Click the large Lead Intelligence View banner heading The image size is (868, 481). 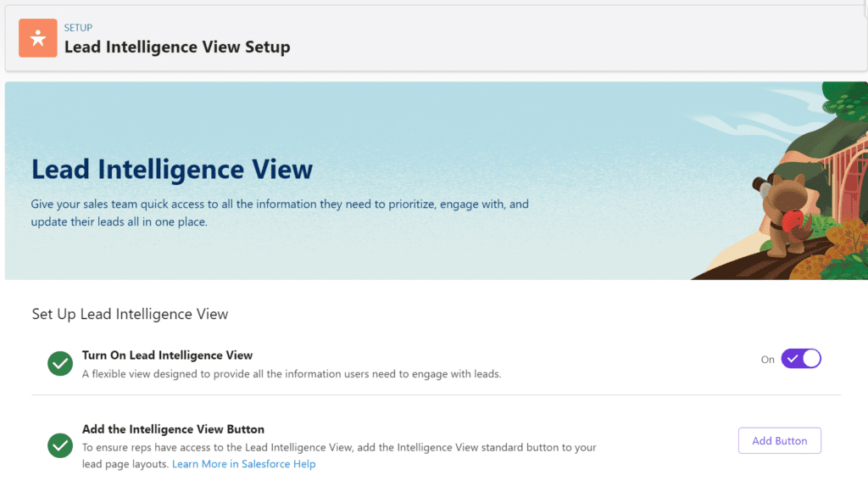172,169
